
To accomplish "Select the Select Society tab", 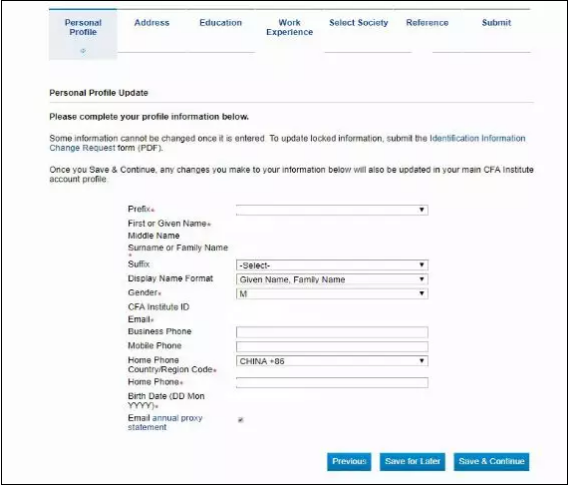I will (x=359, y=23).
